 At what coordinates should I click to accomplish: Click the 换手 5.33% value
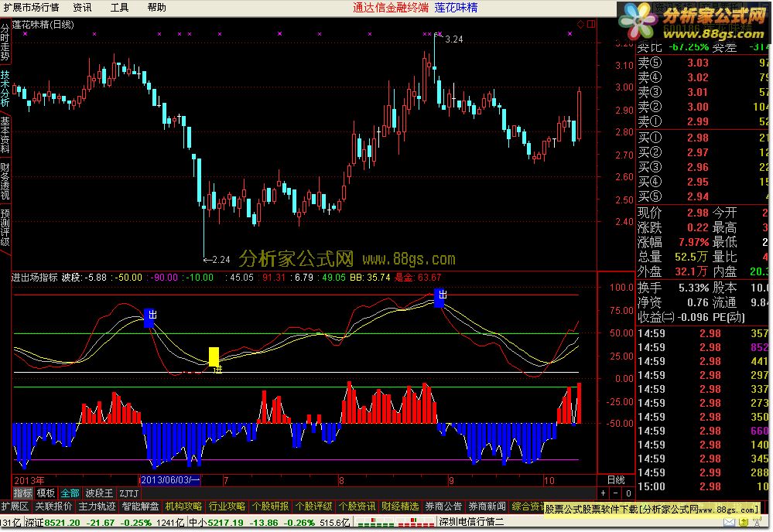693,288
